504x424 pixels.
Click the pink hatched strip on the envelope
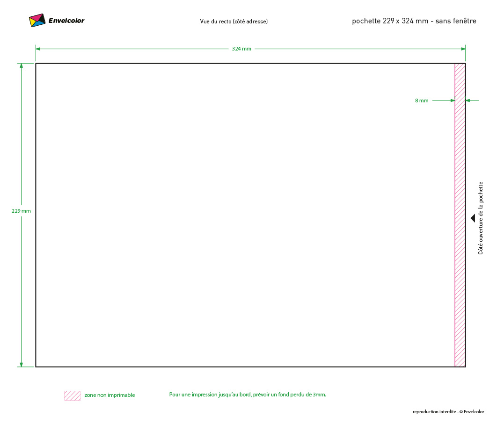460,234
